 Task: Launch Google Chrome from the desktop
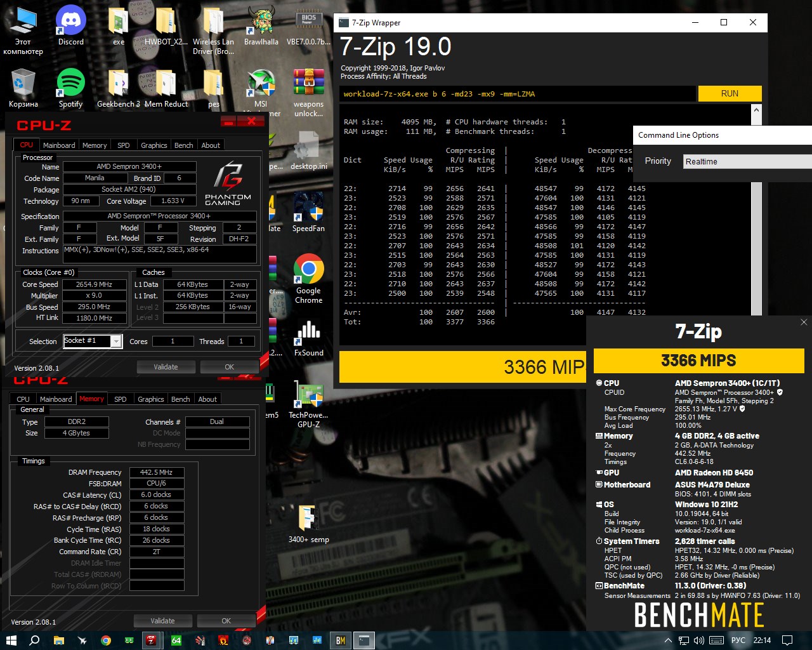click(309, 279)
